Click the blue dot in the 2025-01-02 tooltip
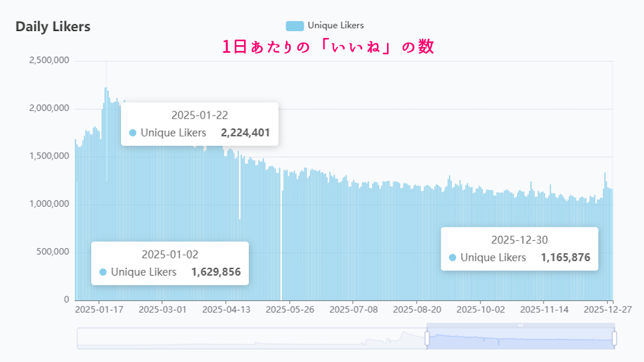 coord(102,272)
